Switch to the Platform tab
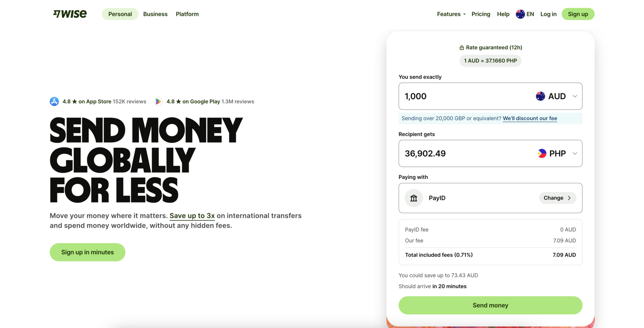 187,14
